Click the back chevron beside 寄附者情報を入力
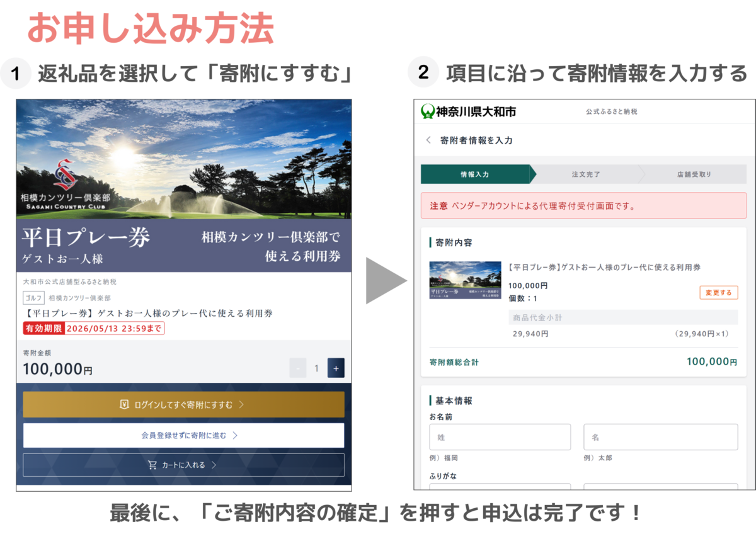Image resolution: width=756 pixels, height=534 pixels. 428,140
